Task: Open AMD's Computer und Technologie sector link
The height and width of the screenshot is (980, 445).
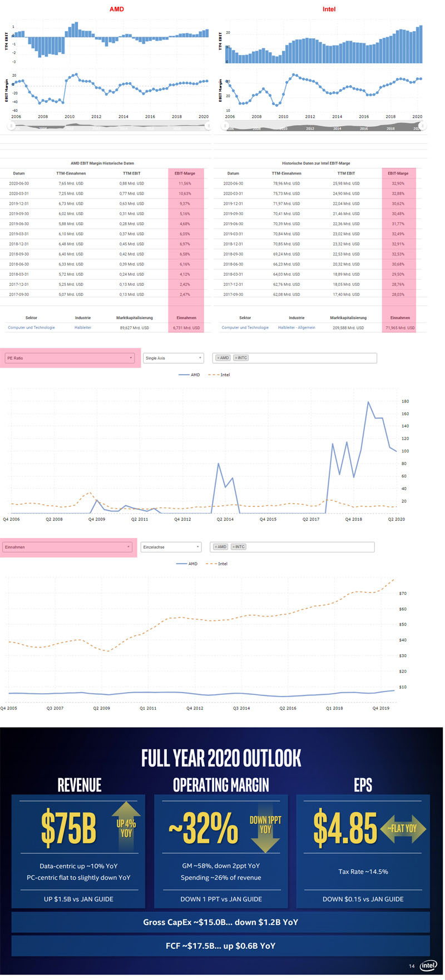Action: point(31,327)
